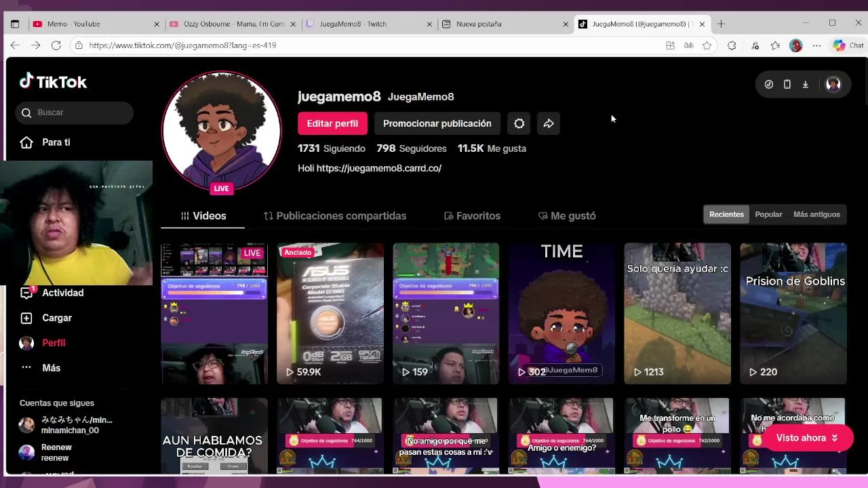
Task: Open browser settings and more menu
Action: click(x=816, y=45)
